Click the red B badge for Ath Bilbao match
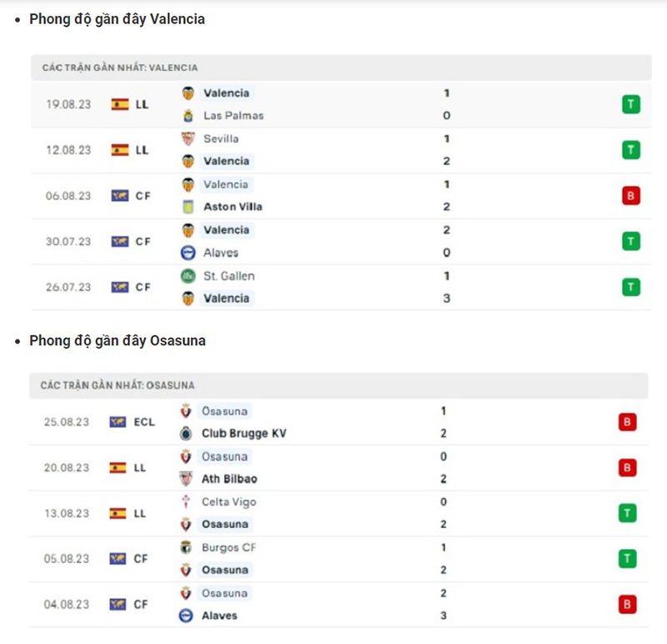Viewport: 667px width, 644px height. pos(627,468)
